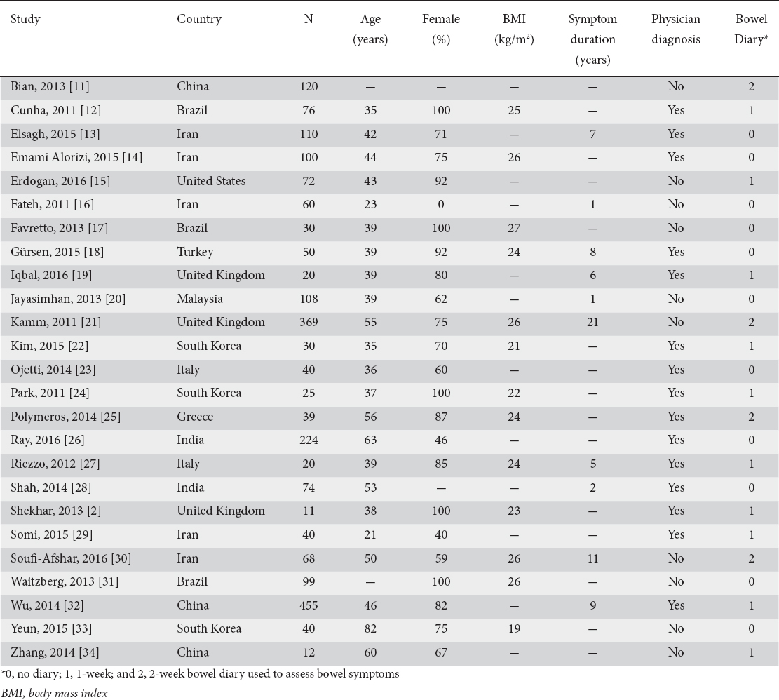This screenshot has width=779, height=700.
Task: Click the Kamm, 2011 [21] study link
Action: pos(55,323)
